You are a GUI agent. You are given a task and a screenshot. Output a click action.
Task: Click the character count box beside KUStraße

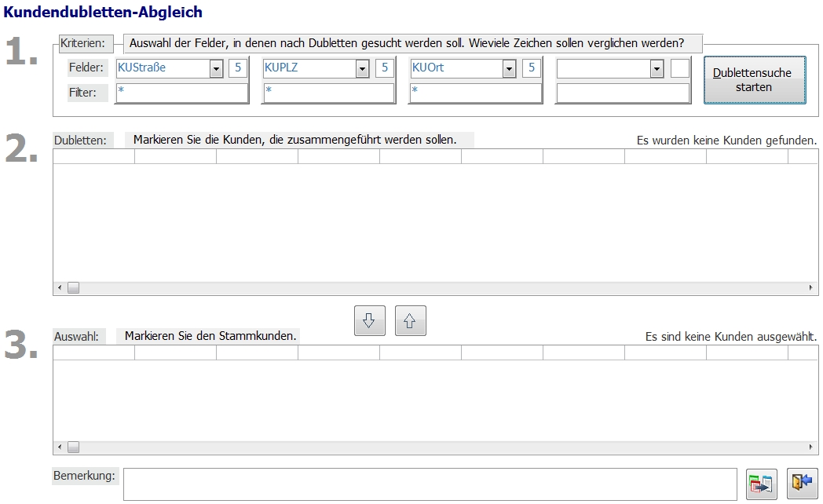(x=237, y=68)
